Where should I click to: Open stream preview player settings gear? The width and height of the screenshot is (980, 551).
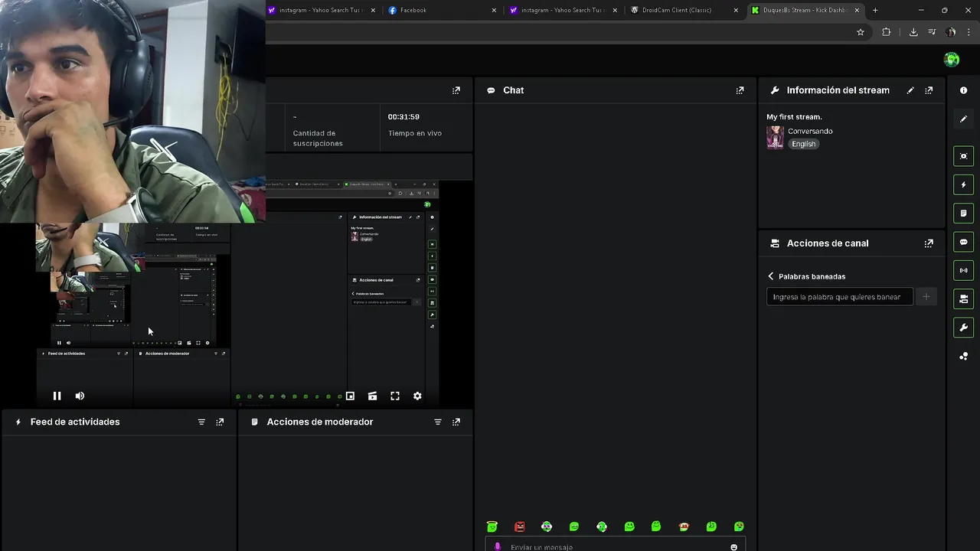[x=417, y=396]
